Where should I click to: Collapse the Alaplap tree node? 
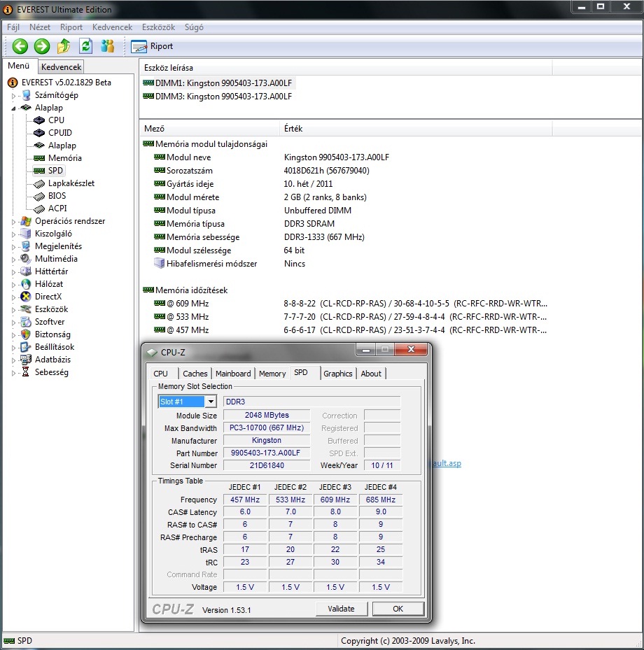click(x=14, y=108)
